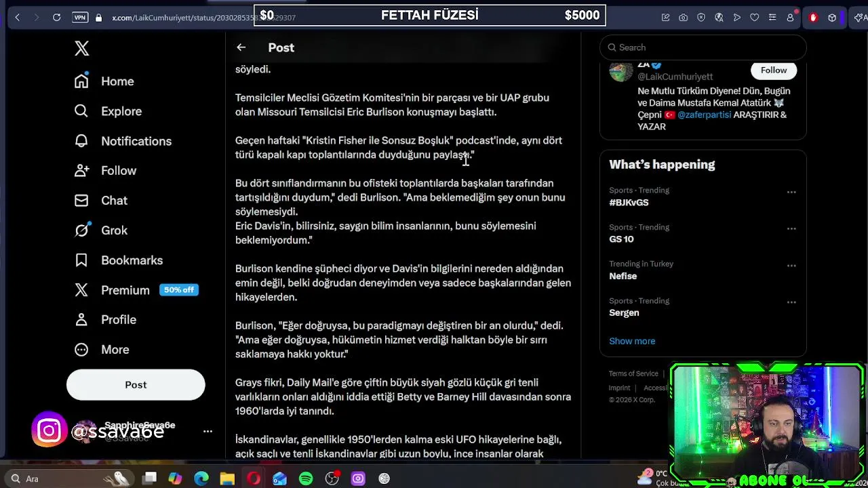Open three-dot menu for #BJKvGS trend
The width and height of the screenshot is (868, 488).
pos(791,192)
